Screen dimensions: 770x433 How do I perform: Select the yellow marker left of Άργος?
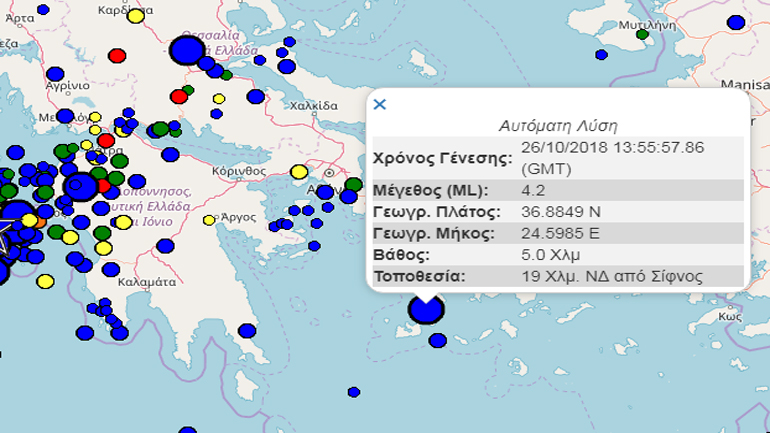[x=209, y=220]
